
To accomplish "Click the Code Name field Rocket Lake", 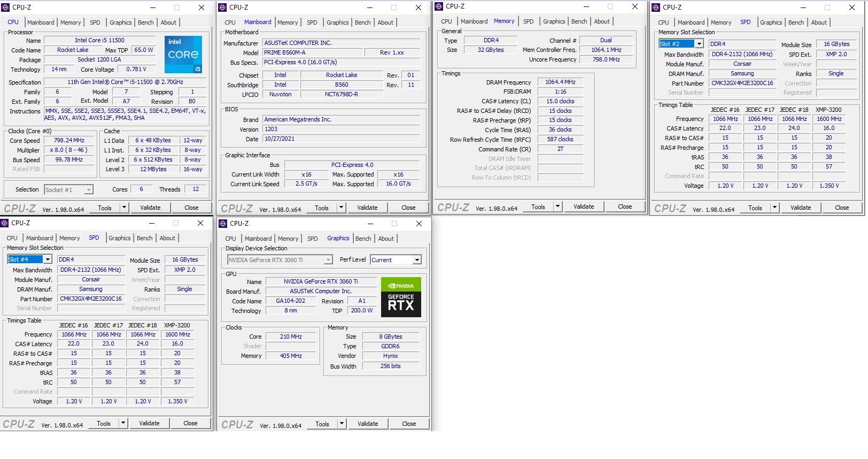I will click(73, 50).
